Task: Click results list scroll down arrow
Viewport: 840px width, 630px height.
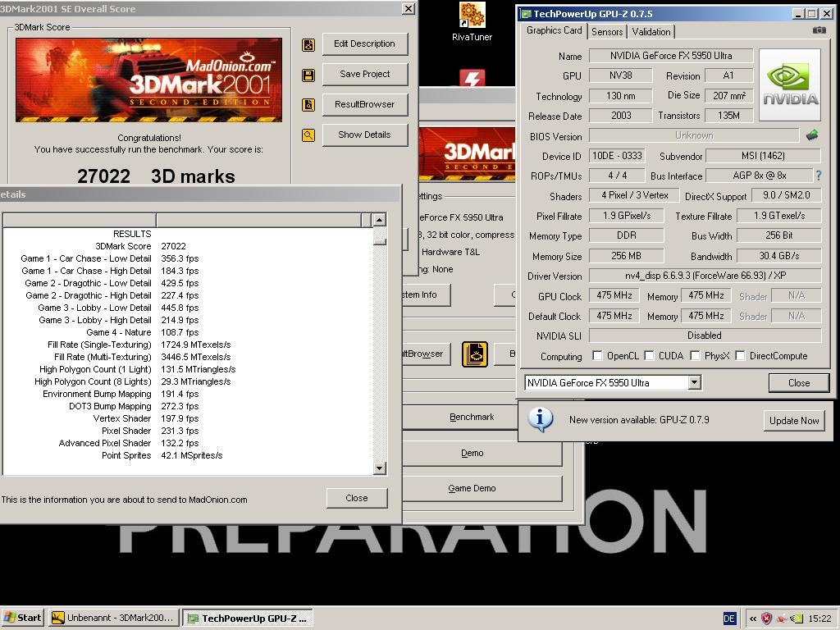Action: coord(379,468)
